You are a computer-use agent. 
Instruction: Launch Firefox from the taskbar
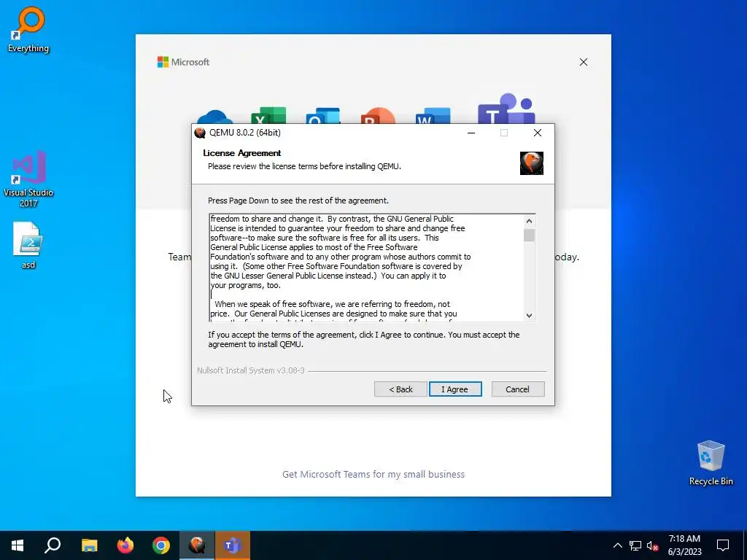[125, 545]
